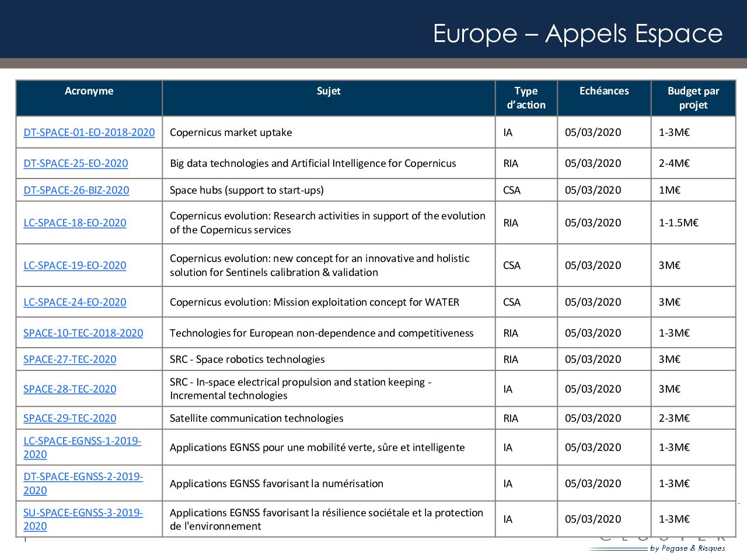Open the SPACE-29-TEC-2020 link

point(69,418)
